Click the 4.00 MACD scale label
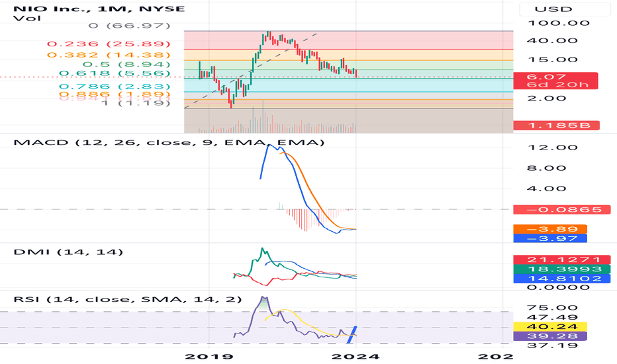Screen dimensions: 617x364 click(x=546, y=189)
